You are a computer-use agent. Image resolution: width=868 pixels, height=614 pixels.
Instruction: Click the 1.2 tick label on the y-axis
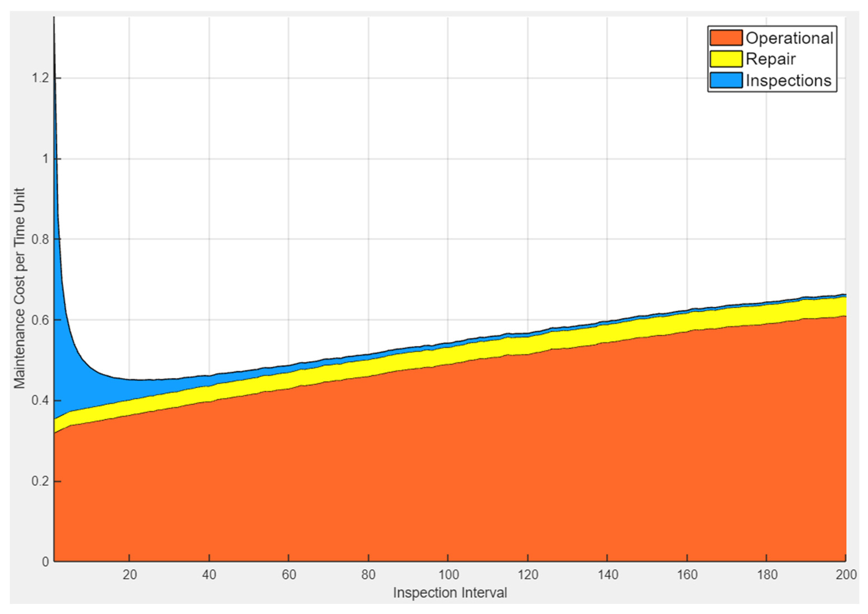tap(40, 78)
